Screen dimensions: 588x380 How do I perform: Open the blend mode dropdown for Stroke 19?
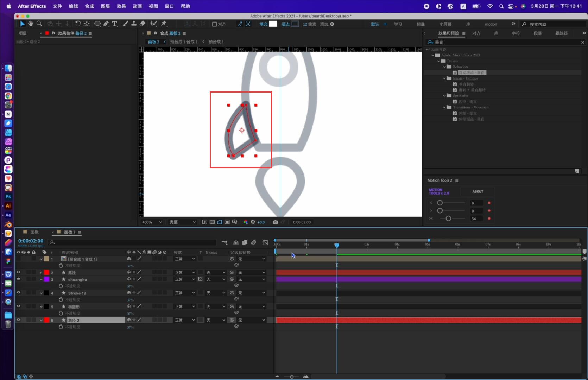point(184,293)
